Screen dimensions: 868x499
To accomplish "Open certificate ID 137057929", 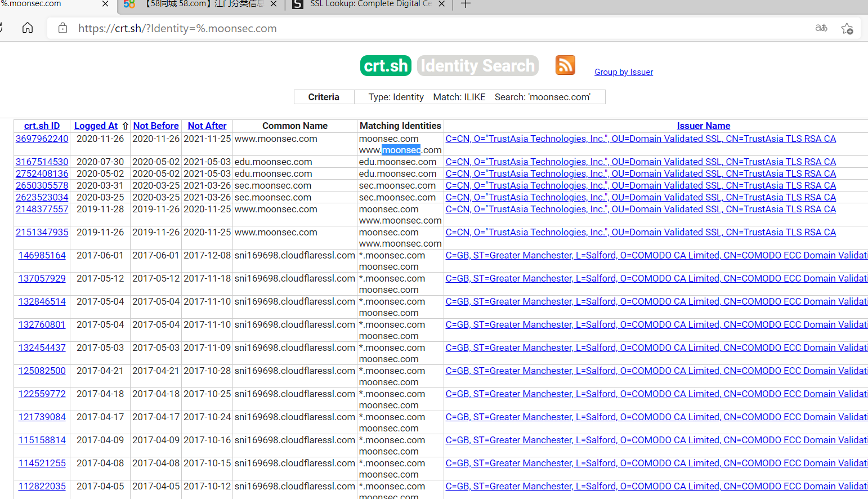I will [x=42, y=279].
